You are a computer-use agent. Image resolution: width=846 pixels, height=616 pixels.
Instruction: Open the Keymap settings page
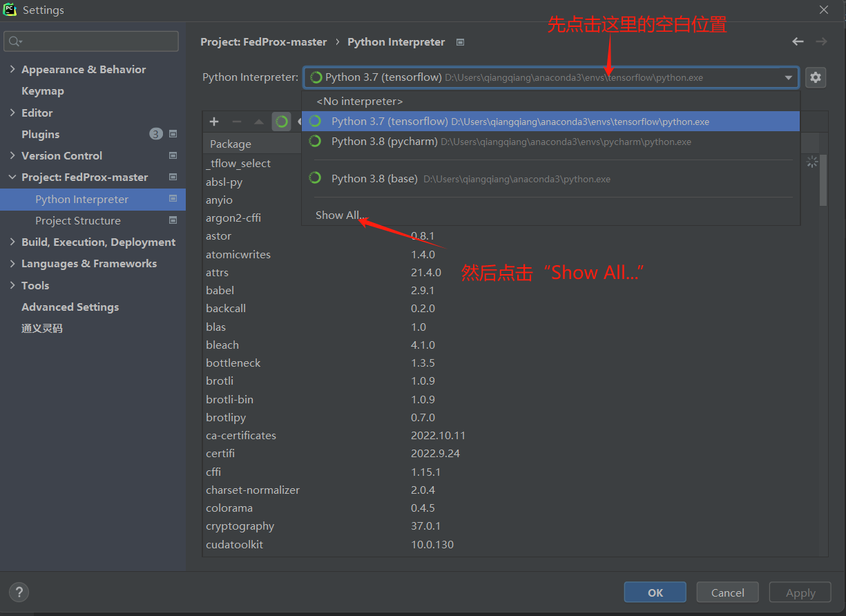point(43,91)
